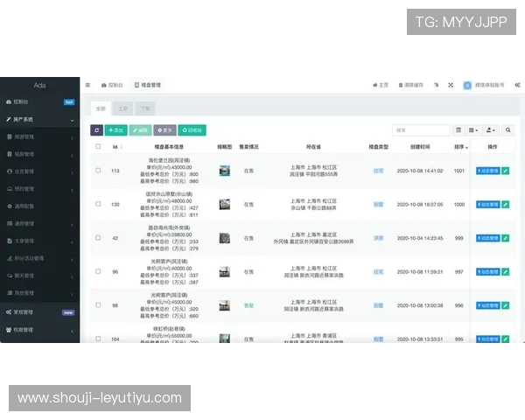Click the 售罄 status in row 98
Viewport: 525px width, 420px height.
(248, 305)
